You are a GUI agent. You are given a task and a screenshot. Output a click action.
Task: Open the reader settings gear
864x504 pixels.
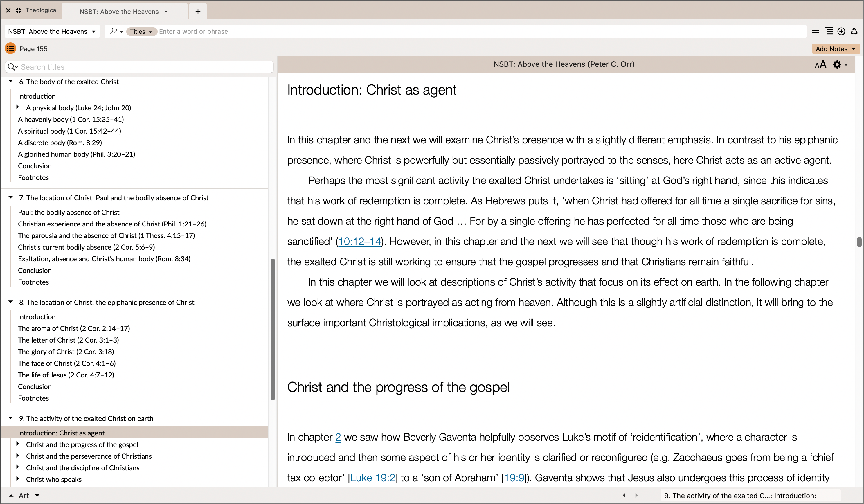(840, 64)
